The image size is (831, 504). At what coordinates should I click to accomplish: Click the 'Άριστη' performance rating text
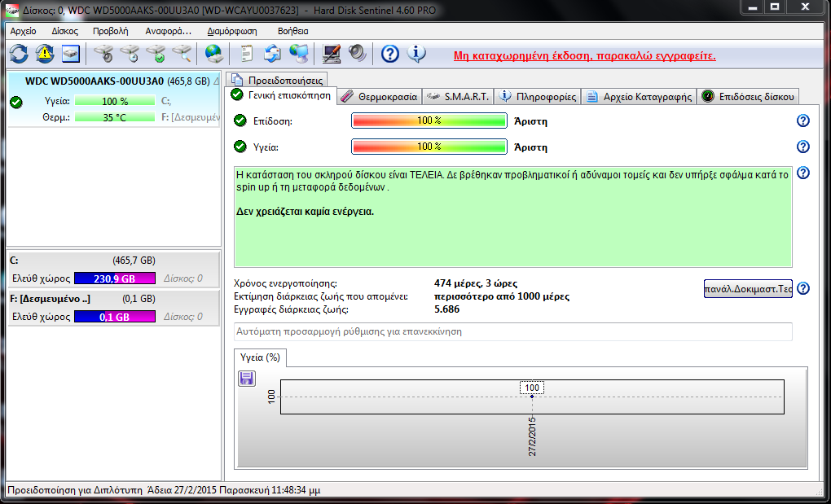[x=530, y=121]
